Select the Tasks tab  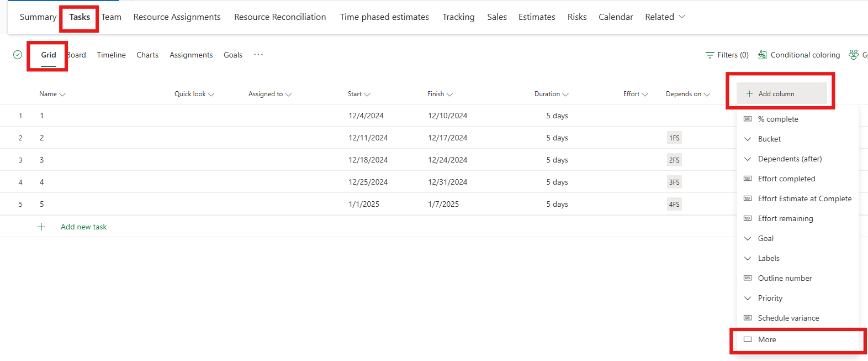[80, 17]
